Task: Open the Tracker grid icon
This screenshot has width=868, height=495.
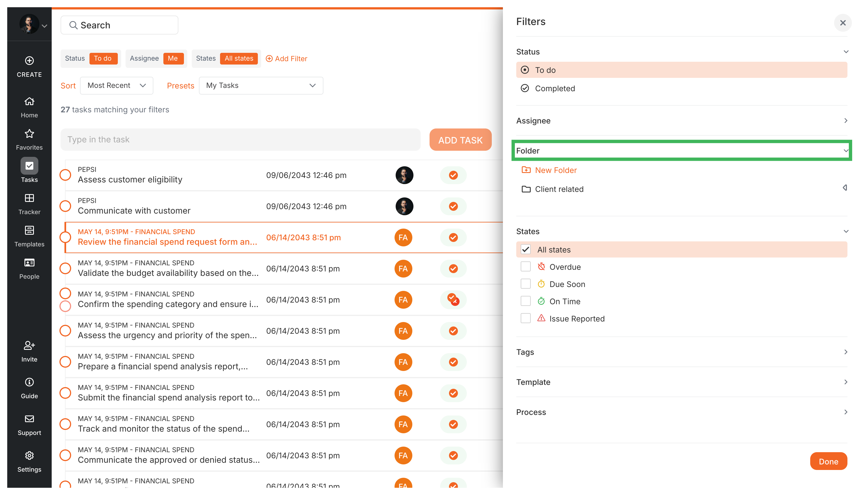Action: click(x=29, y=198)
